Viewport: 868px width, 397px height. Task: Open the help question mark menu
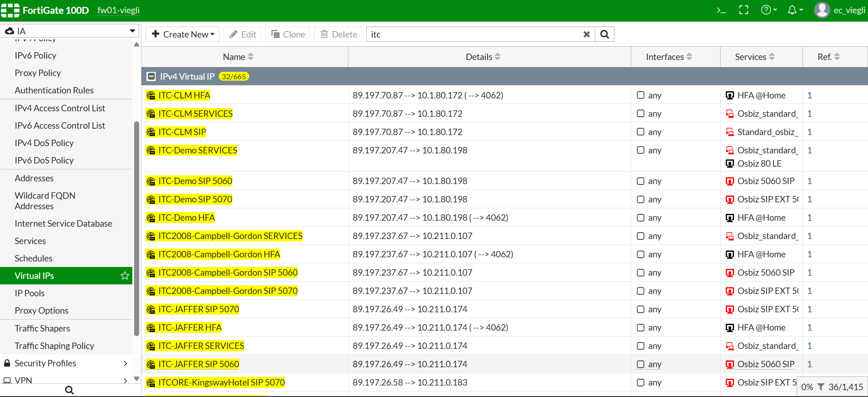coord(769,10)
